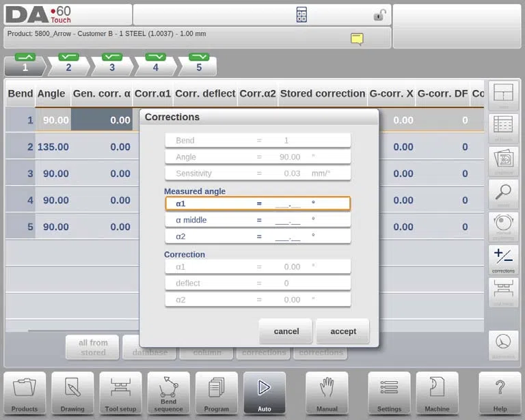Select angle 135.00 of bend 2

click(x=53, y=147)
